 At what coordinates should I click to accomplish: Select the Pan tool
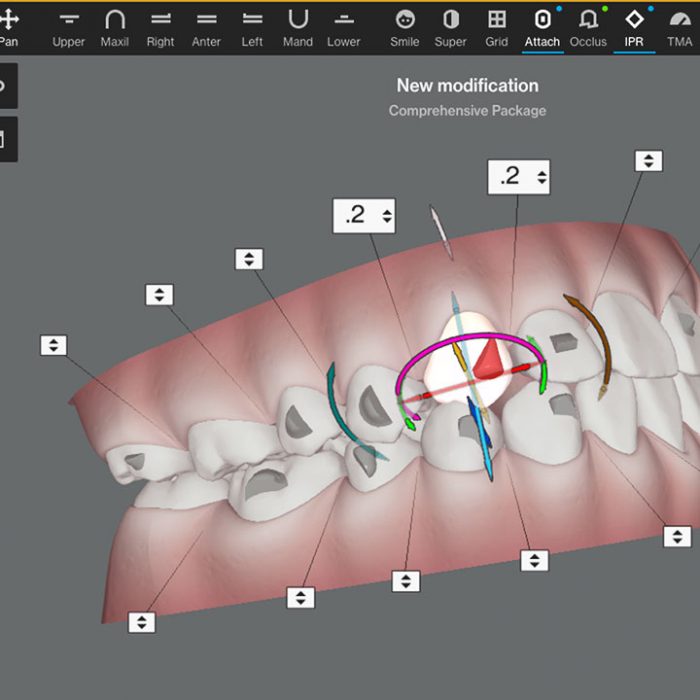(9, 29)
